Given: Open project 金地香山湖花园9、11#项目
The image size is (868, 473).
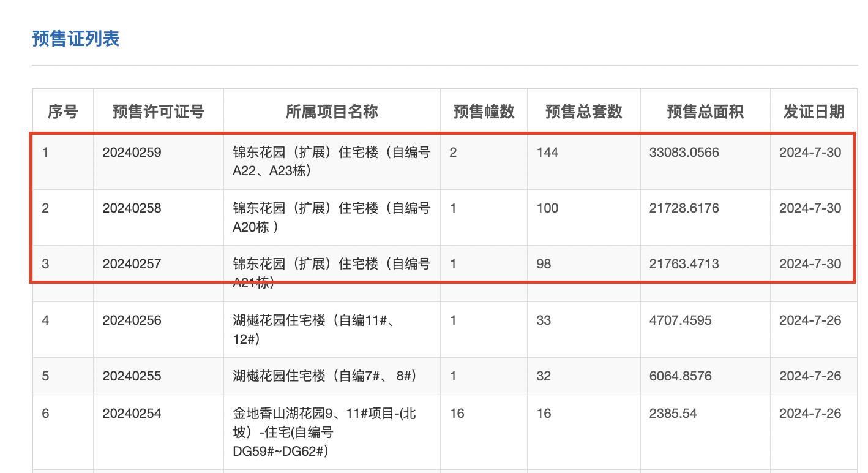Looking at the screenshot, I should pyautogui.click(x=324, y=433).
